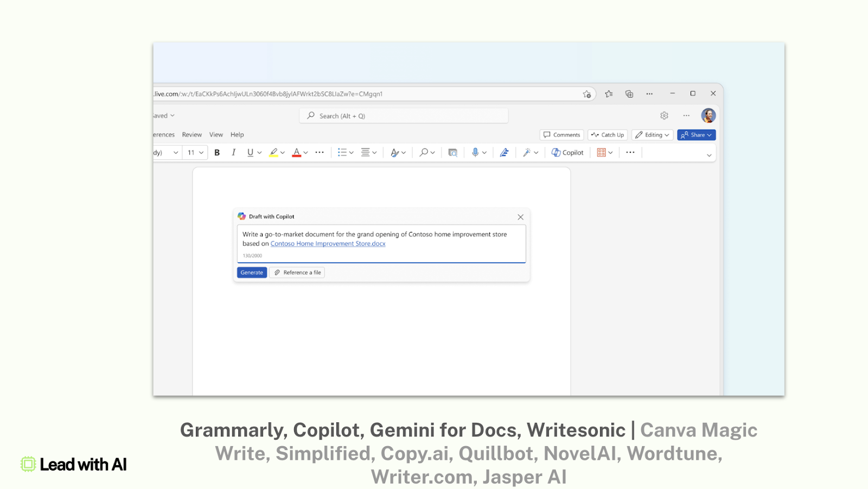Open the View ribbon tab
Image resolution: width=868 pixels, height=489 pixels.
[x=216, y=135]
